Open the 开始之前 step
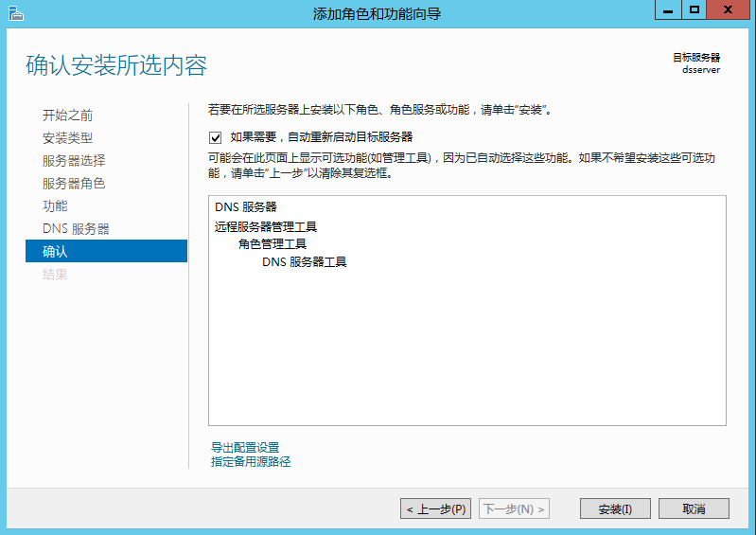 (67, 116)
